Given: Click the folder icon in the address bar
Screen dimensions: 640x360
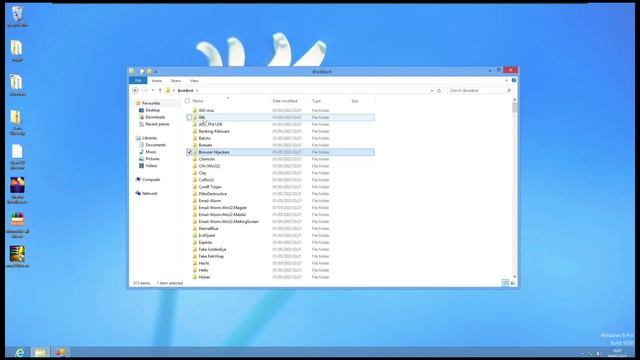Looking at the screenshot, I should [168, 90].
